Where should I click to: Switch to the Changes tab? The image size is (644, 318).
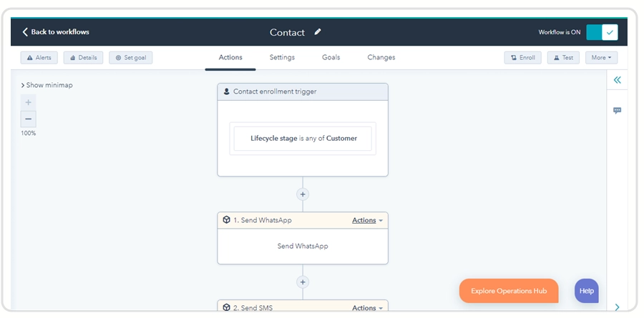tap(381, 57)
